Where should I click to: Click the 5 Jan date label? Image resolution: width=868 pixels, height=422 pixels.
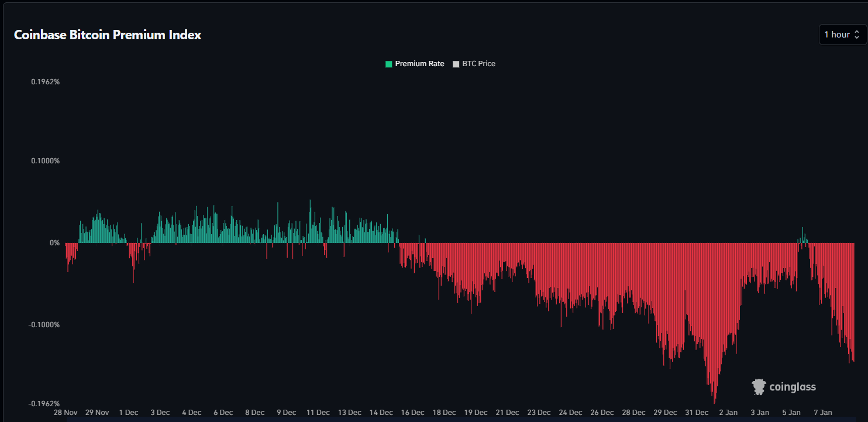791,413
